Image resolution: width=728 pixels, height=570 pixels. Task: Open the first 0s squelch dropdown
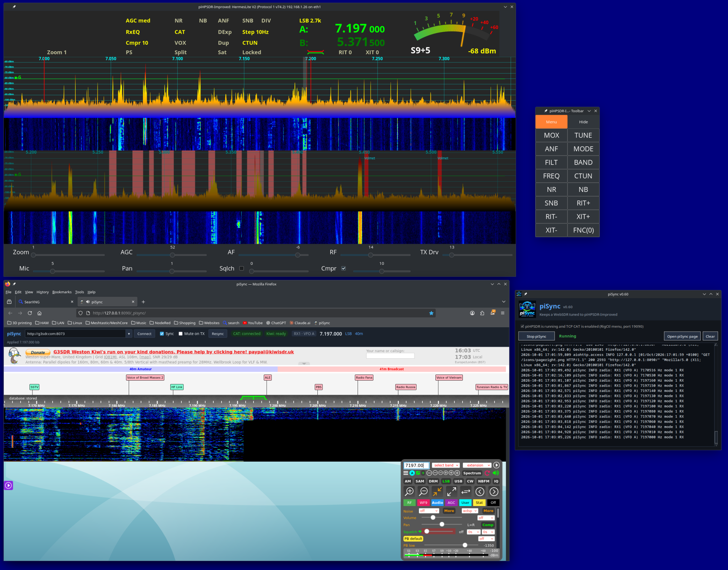pyautogui.click(x=473, y=532)
